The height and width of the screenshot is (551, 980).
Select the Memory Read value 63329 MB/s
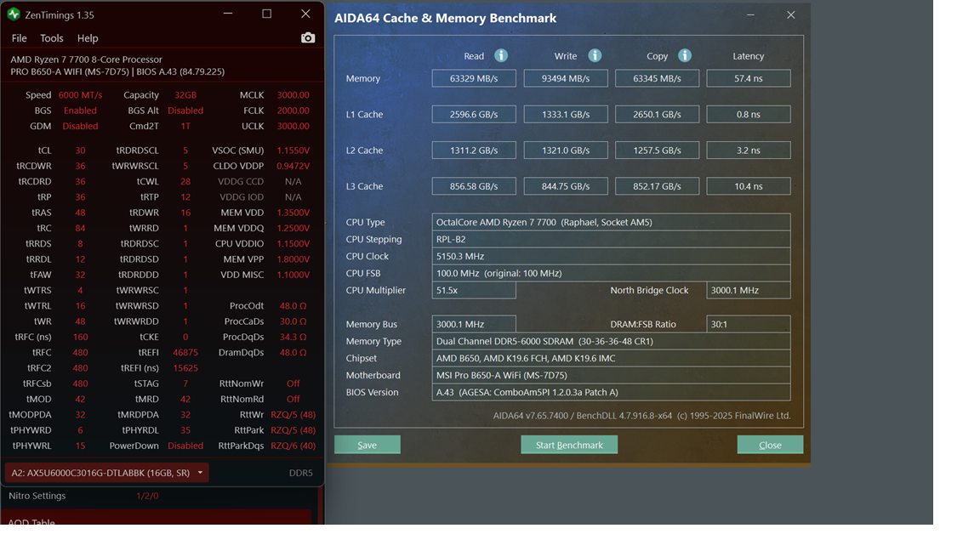click(474, 78)
